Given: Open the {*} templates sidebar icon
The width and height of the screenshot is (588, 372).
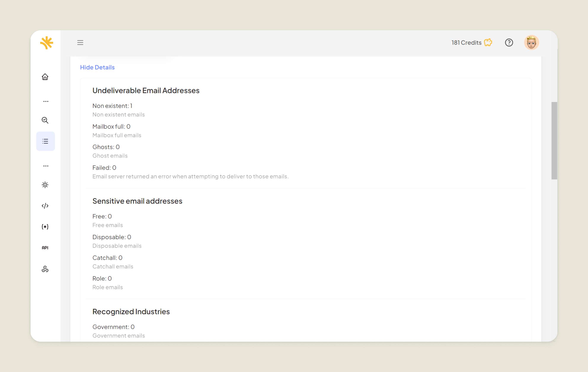Looking at the screenshot, I should (45, 227).
